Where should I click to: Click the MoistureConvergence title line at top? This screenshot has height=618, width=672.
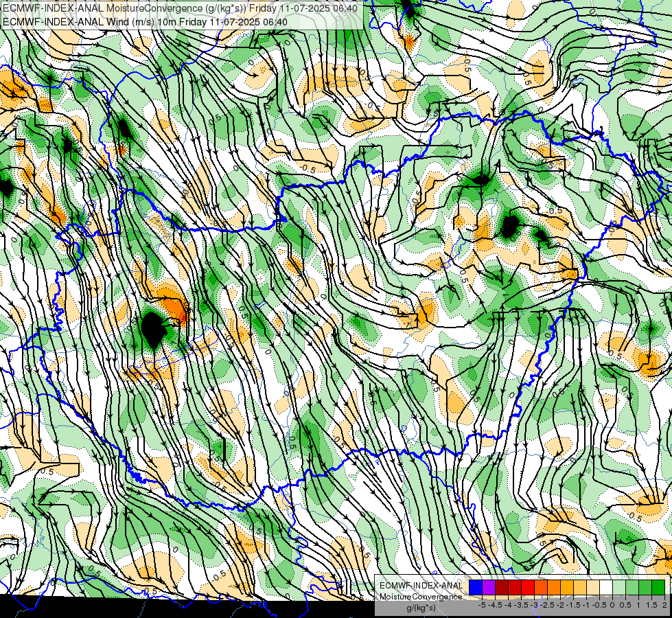180,8
